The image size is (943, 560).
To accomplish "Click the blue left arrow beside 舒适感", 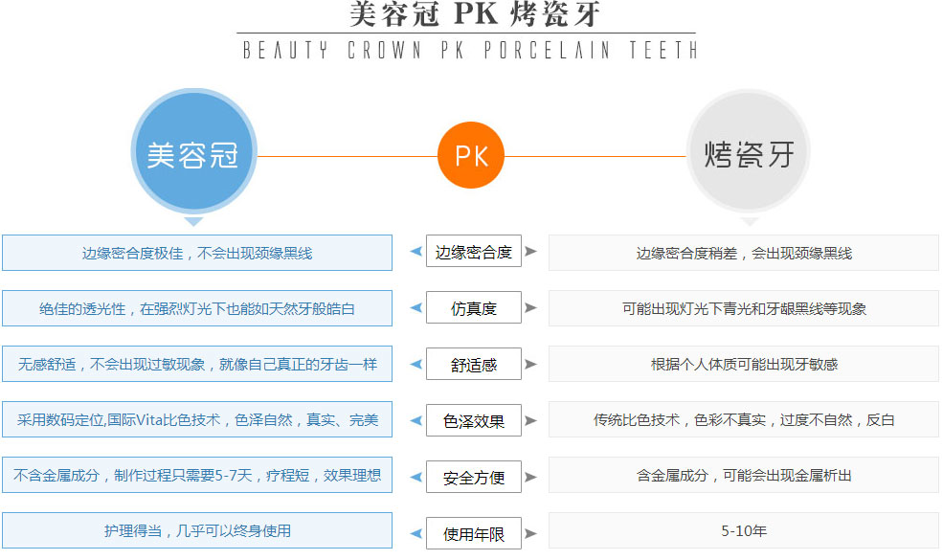I will pos(415,364).
